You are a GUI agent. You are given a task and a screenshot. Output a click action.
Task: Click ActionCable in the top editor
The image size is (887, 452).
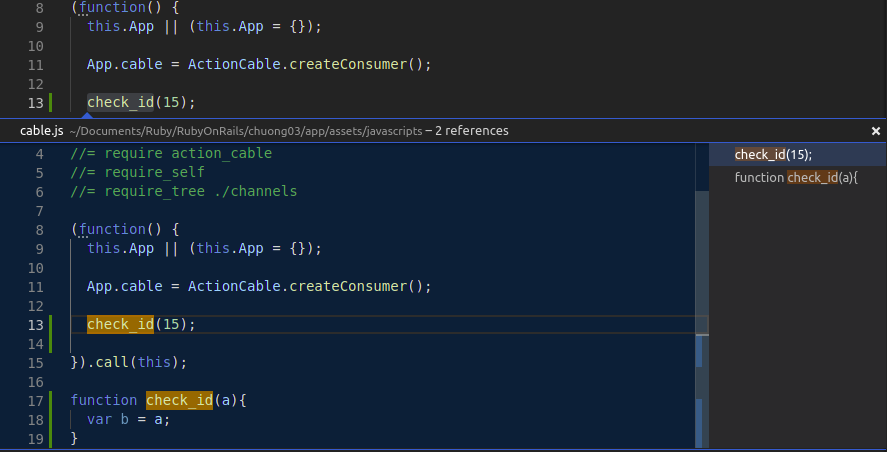click(x=234, y=64)
